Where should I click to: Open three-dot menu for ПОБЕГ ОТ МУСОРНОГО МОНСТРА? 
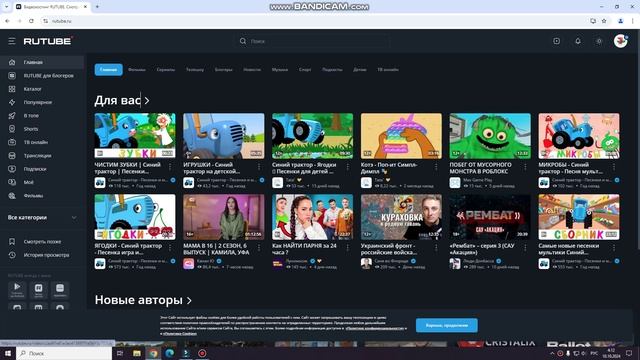pos(525,167)
